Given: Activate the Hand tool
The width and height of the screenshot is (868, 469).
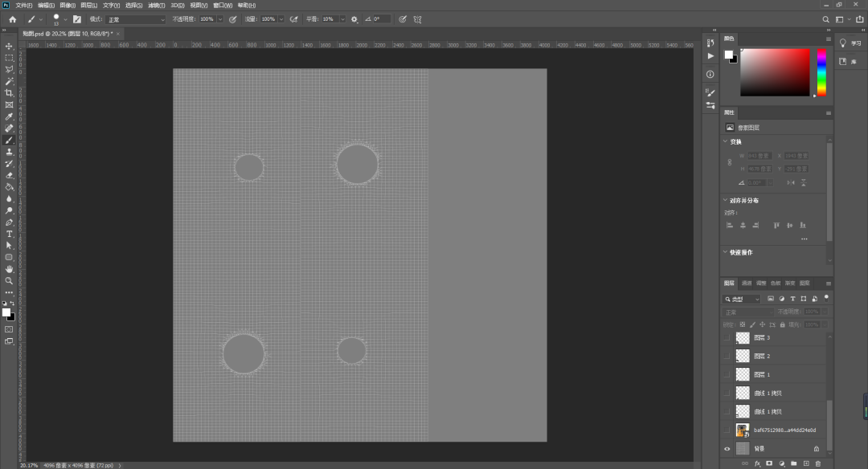Looking at the screenshot, I should tap(9, 269).
